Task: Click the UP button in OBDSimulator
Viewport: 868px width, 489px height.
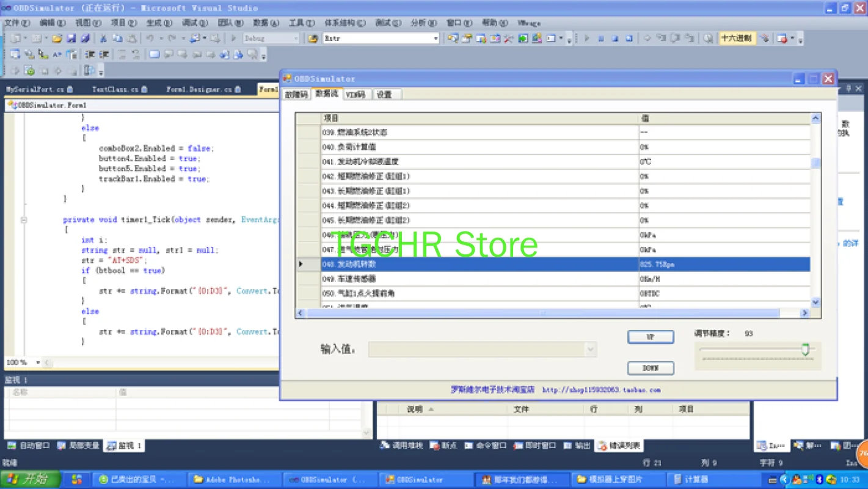Action: coord(651,337)
